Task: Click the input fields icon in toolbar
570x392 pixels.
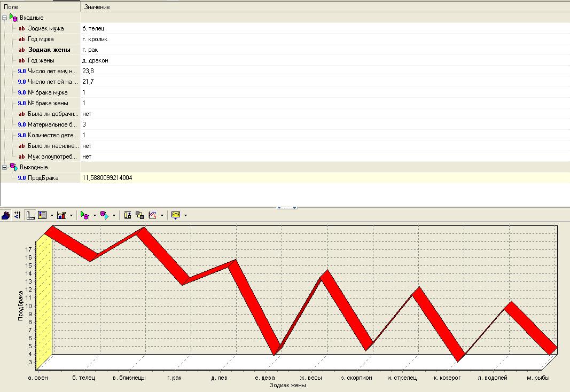Action: point(85,215)
